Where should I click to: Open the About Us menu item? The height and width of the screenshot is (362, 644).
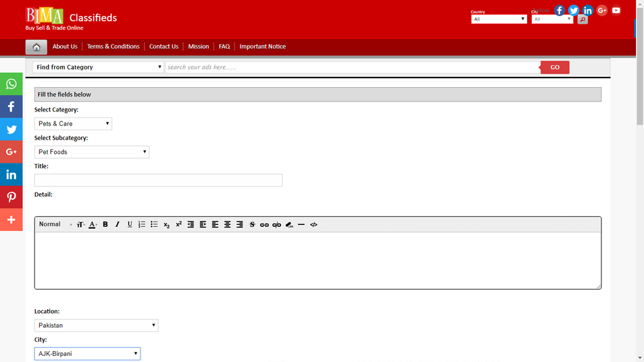point(65,47)
